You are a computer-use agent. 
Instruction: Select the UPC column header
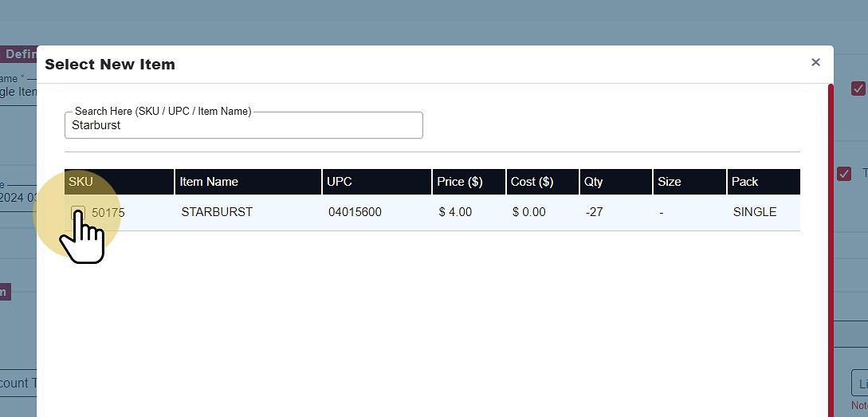click(x=340, y=182)
